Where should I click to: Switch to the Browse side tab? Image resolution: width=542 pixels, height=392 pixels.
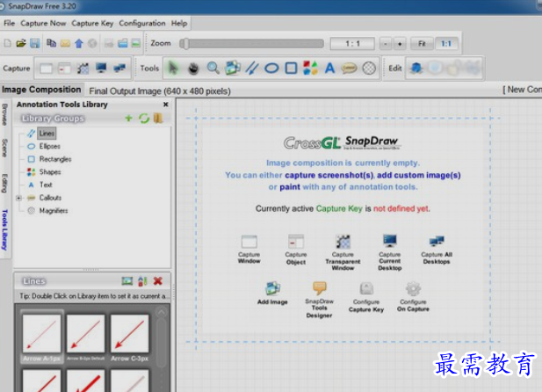point(4,114)
